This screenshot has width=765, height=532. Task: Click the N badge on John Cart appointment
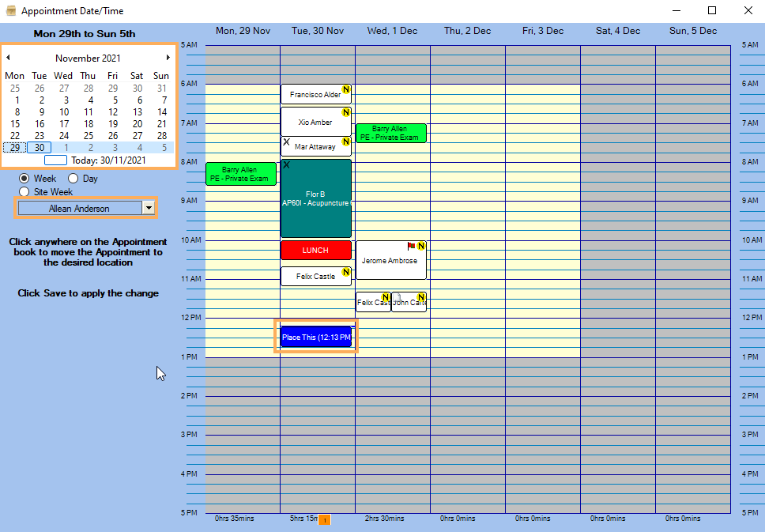(421, 297)
